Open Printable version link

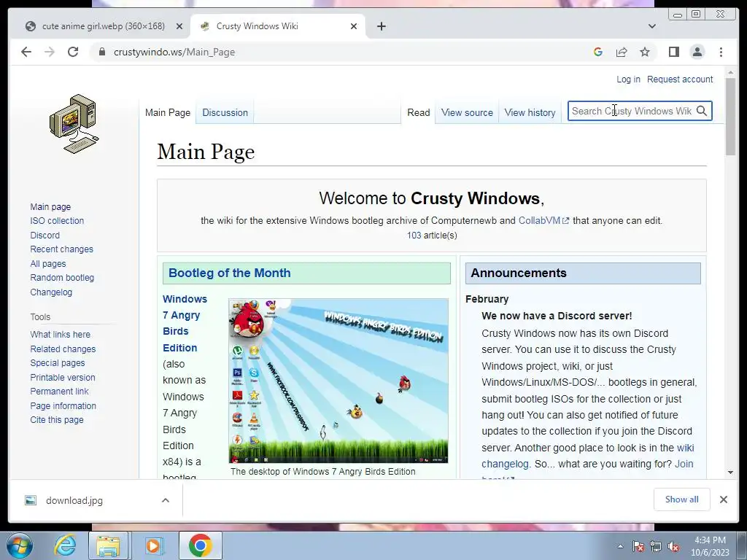(63, 377)
